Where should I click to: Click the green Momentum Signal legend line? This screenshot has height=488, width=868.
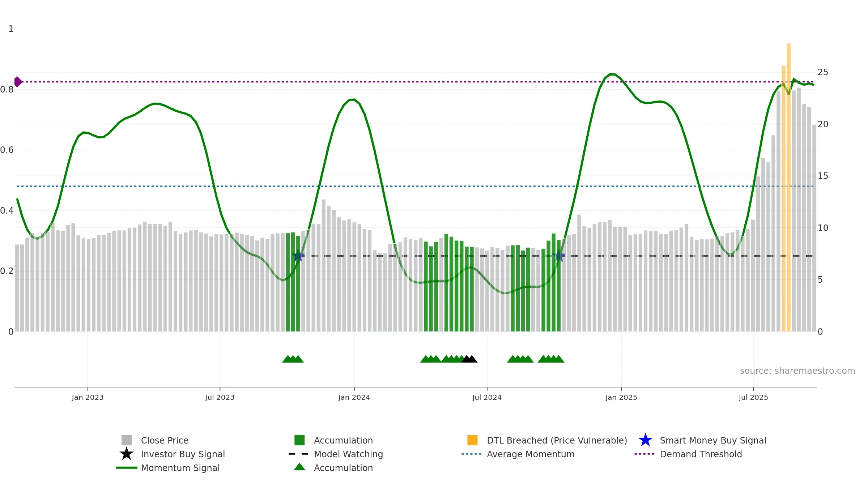(127, 468)
